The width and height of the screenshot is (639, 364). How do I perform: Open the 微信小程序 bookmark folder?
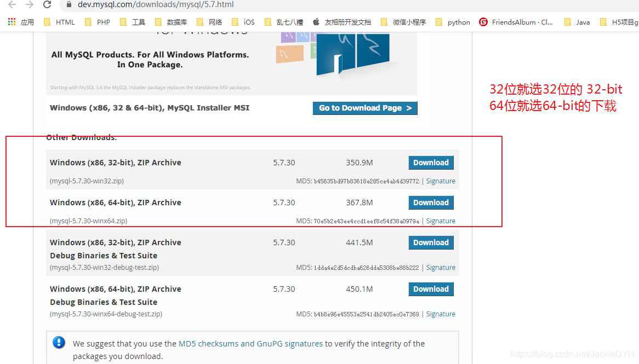[403, 22]
